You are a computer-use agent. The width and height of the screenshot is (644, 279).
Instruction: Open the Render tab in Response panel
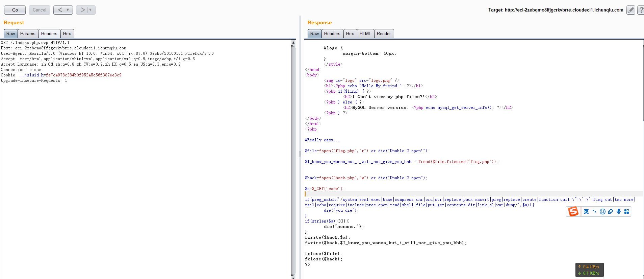[384, 33]
